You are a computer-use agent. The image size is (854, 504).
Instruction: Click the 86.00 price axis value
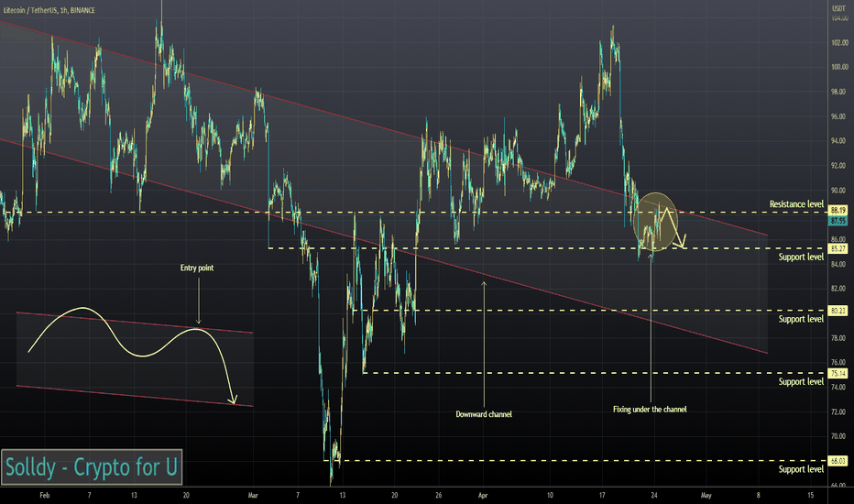click(839, 239)
